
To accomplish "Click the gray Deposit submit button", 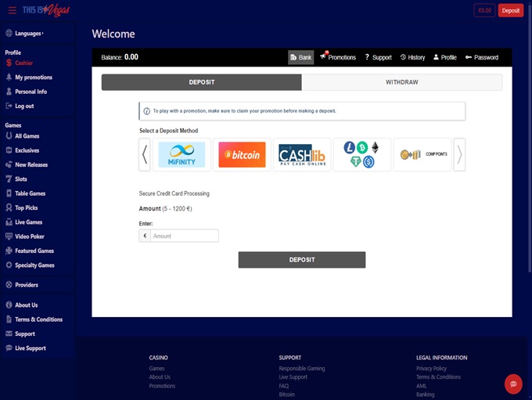I will pyautogui.click(x=301, y=260).
